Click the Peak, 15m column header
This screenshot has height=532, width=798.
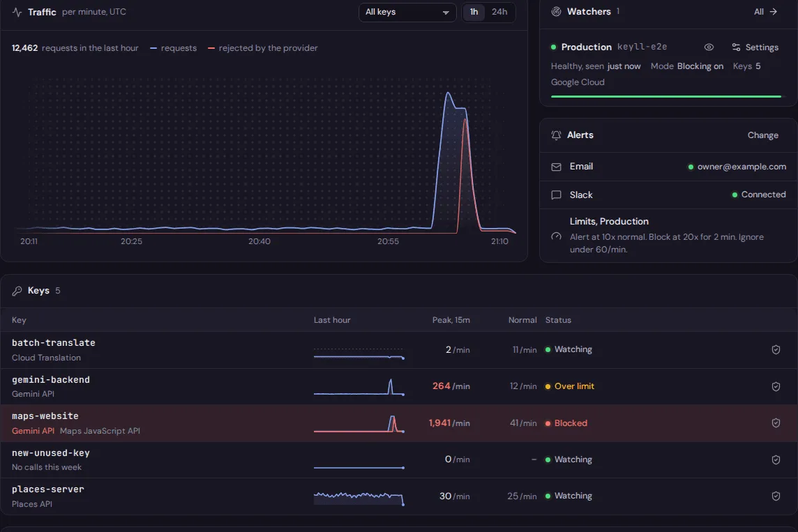pyautogui.click(x=451, y=321)
